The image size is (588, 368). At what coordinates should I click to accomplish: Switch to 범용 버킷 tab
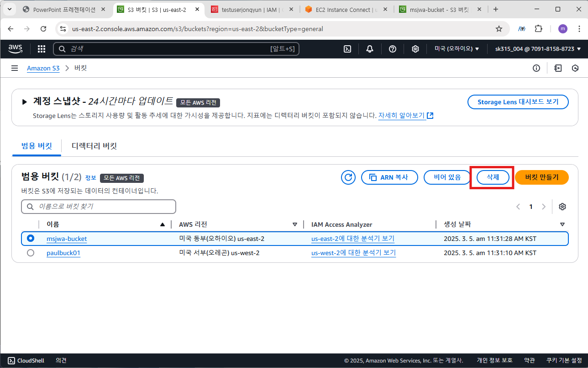click(x=37, y=146)
